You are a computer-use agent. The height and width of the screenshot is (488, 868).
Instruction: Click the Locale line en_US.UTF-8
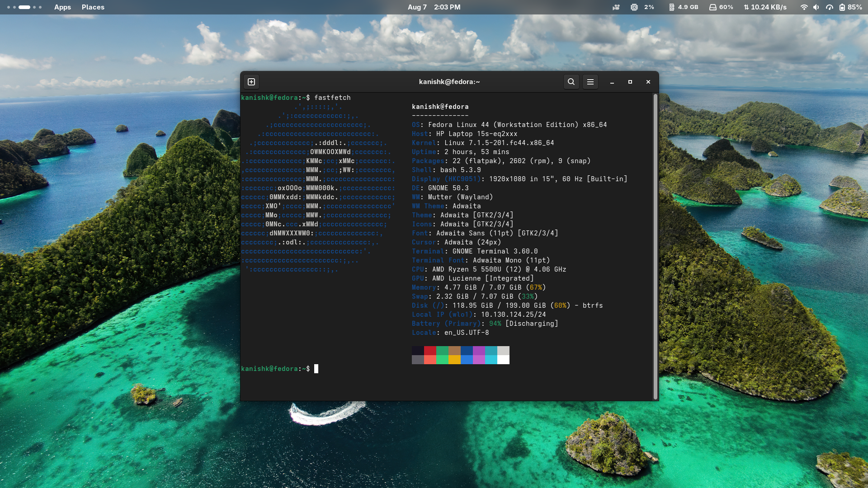[x=450, y=333]
